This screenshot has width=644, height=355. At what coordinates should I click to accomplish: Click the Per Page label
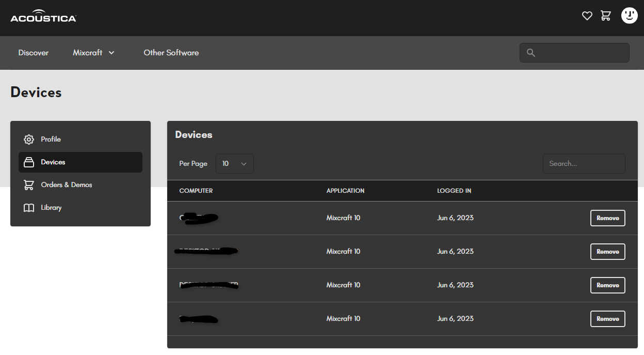[194, 164]
